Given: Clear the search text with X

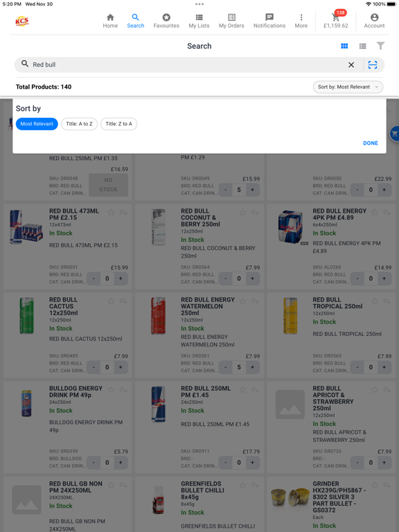Looking at the screenshot, I should tap(351, 65).
